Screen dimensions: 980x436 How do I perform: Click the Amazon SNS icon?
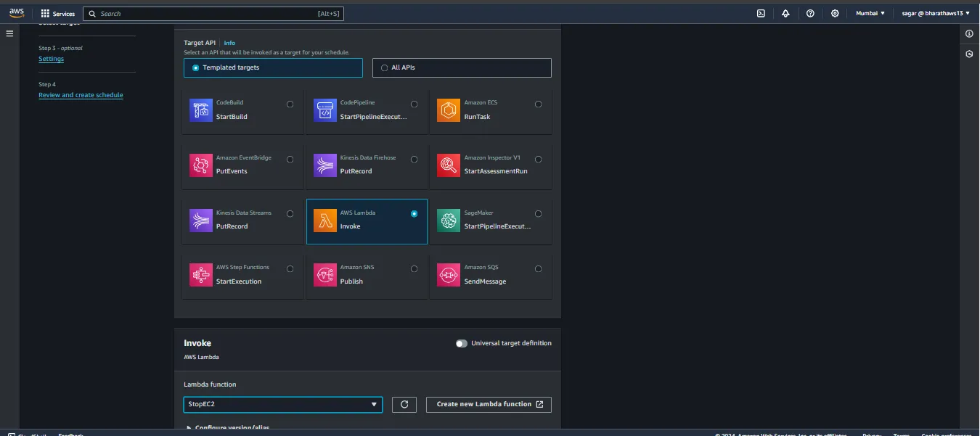[x=325, y=275]
